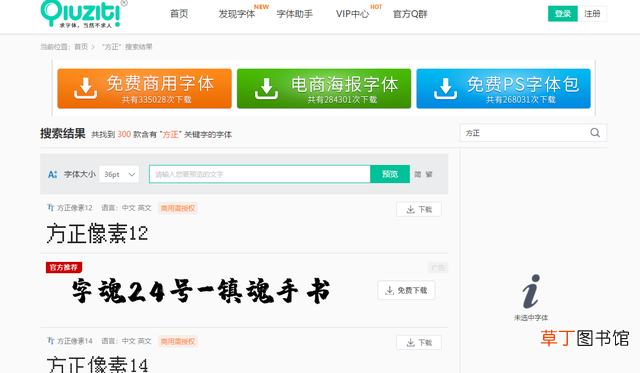Click the 方正像素14 font preview image
The width and height of the screenshot is (640, 373).
coord(97,364)
